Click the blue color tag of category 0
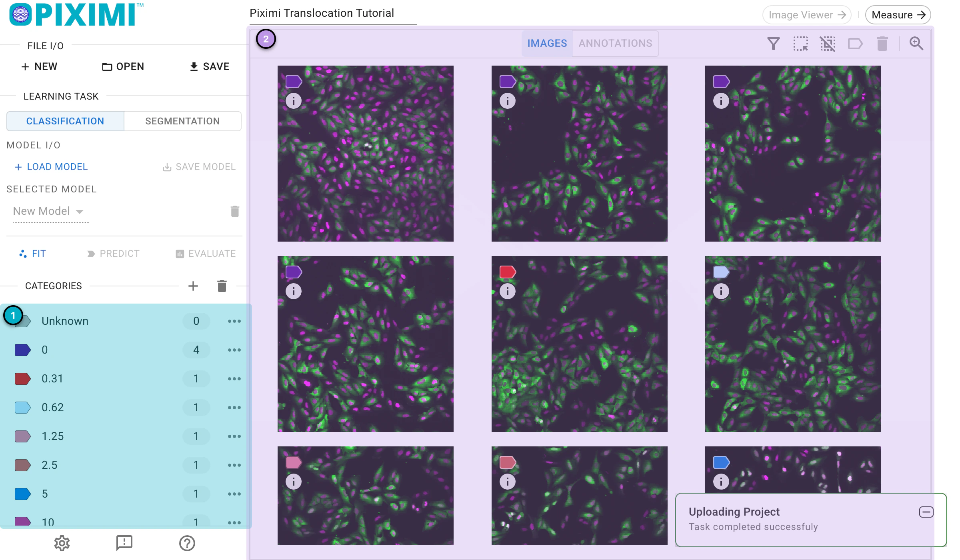Screen dimensions: 960x560 22,350
